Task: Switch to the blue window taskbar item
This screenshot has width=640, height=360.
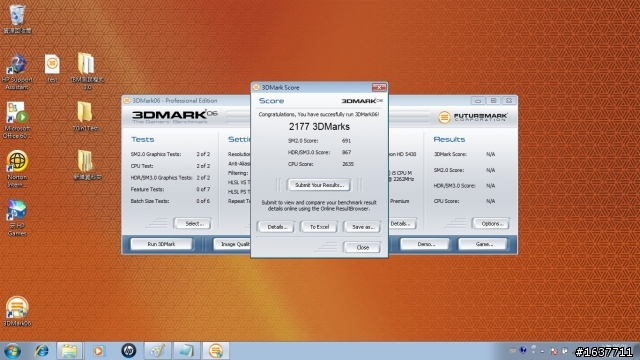Action: coord(187,351)
